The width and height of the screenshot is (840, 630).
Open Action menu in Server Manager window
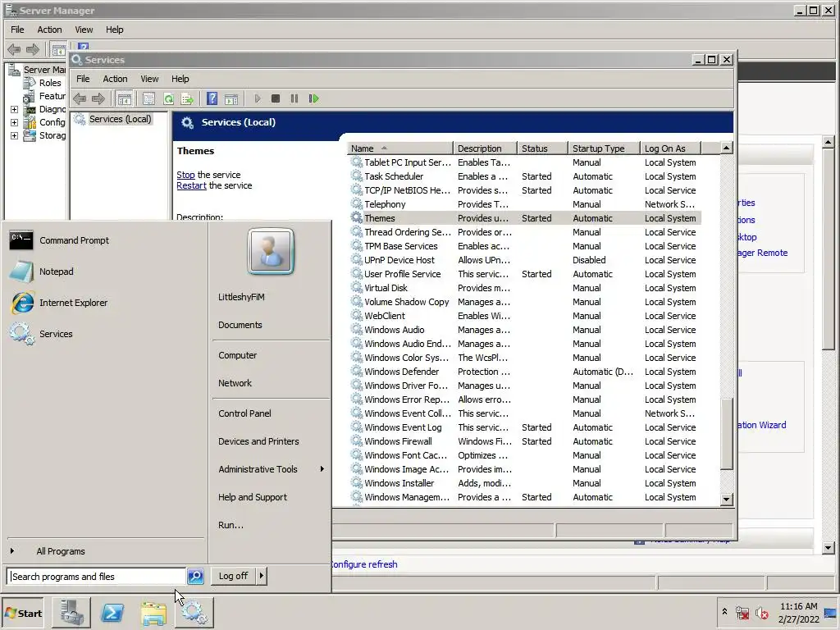[49, 30]
